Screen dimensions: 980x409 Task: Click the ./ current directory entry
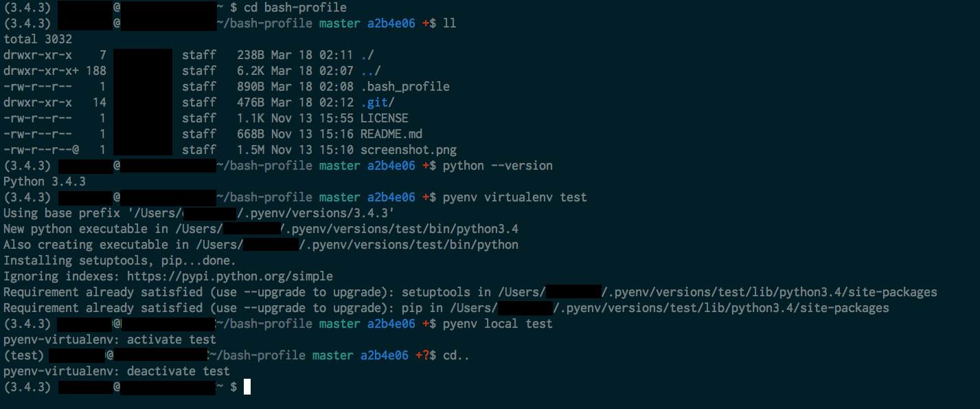coord(367,55)
